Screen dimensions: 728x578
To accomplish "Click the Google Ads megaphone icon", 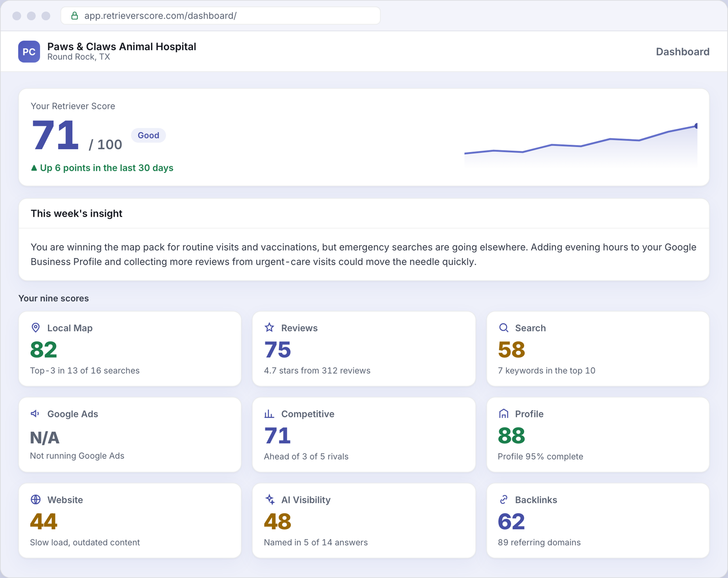I will 35,414.
